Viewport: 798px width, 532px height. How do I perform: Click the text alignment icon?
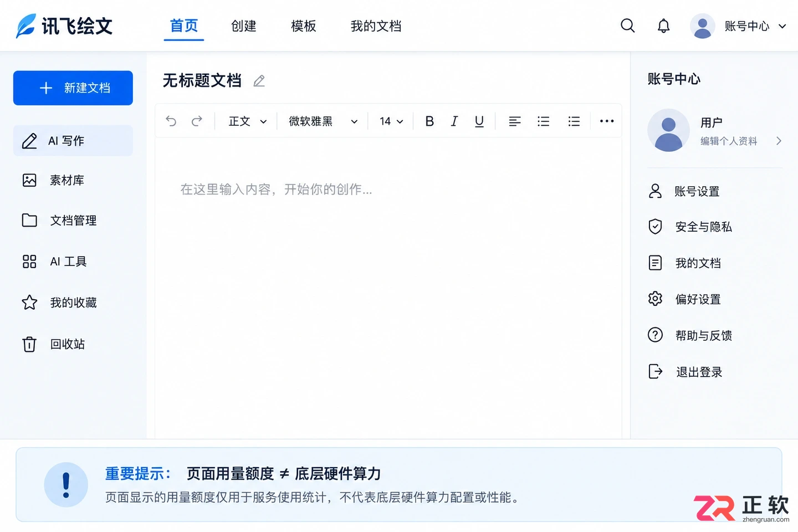(515, 121)
